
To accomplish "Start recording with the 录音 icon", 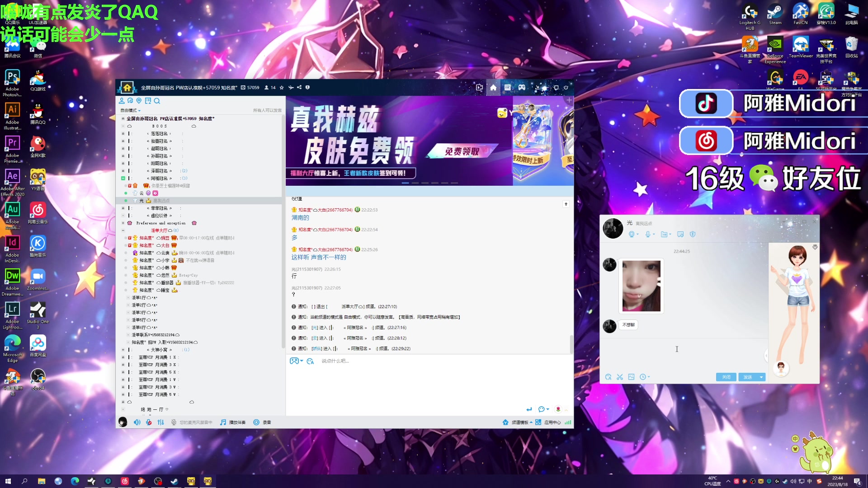I will pos(257,422).
